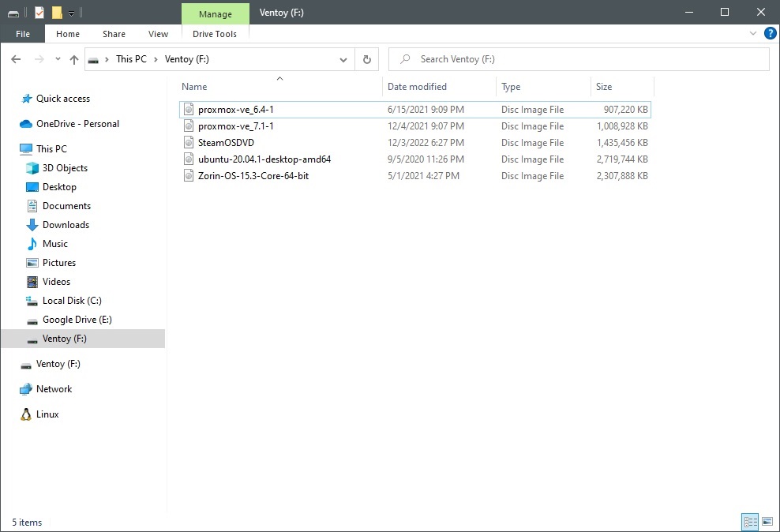Click the Documents page icon in sidebar
Viewport: 780px width, 532px height.
click(32, 206)
